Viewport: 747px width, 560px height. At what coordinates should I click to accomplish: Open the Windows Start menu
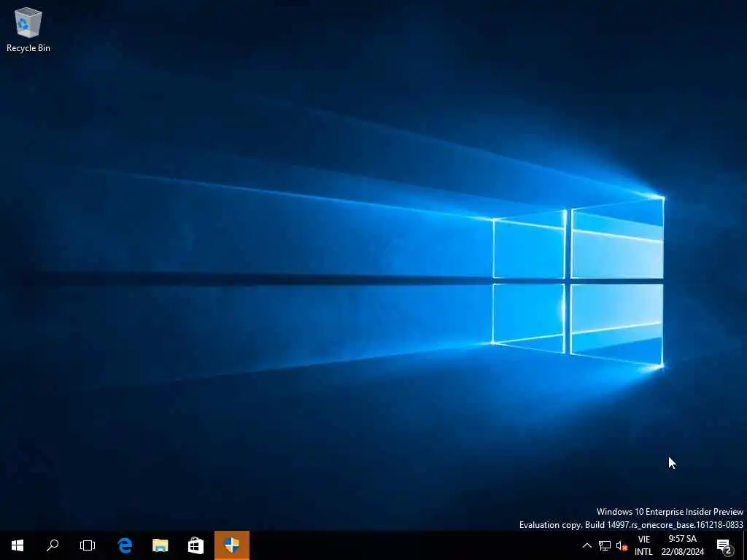click(x=18, y=545)
